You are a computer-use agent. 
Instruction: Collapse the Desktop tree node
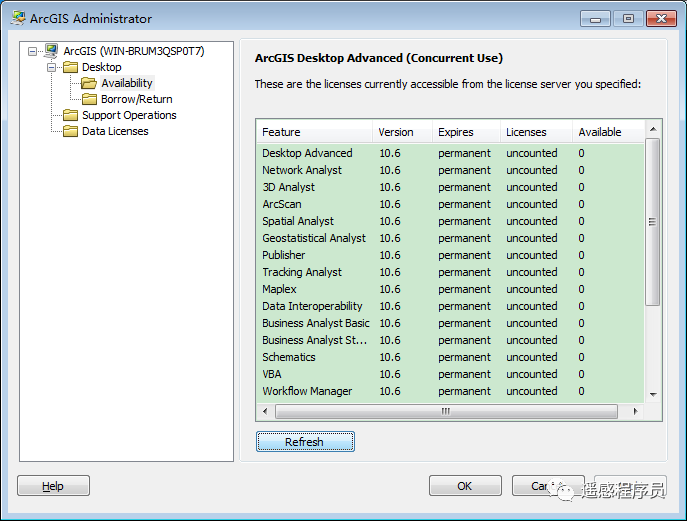coord(51,67)
